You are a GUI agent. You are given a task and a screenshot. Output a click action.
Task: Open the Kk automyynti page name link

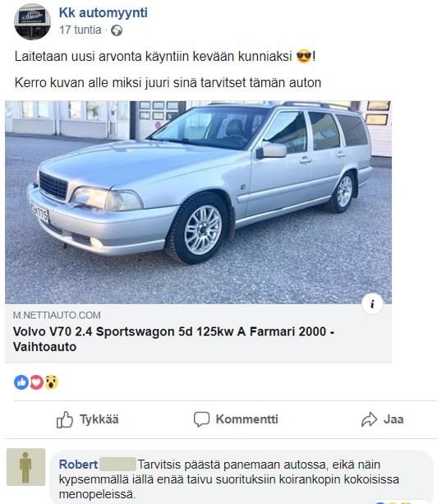pos(103,13)
